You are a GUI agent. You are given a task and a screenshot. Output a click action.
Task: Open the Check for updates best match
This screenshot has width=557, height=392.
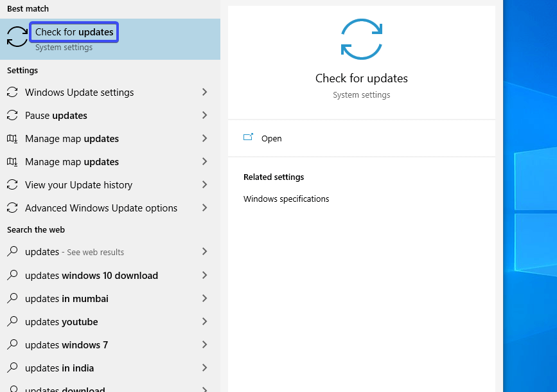[73, 31]
